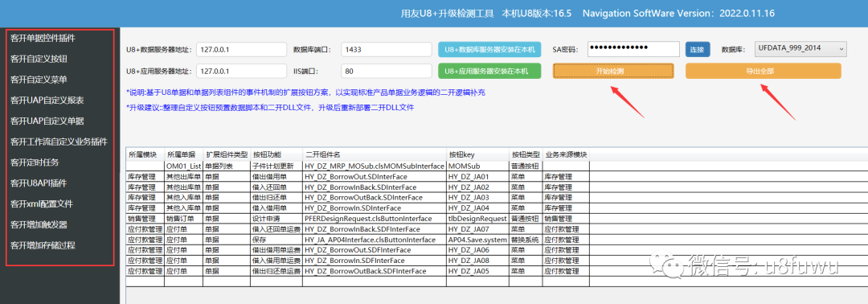This screenshot has height=304, width=868.
Task: Click HY_DZ_MRP_MOSub.clsMOMSubInterface component cell
Action: (375, 166)
